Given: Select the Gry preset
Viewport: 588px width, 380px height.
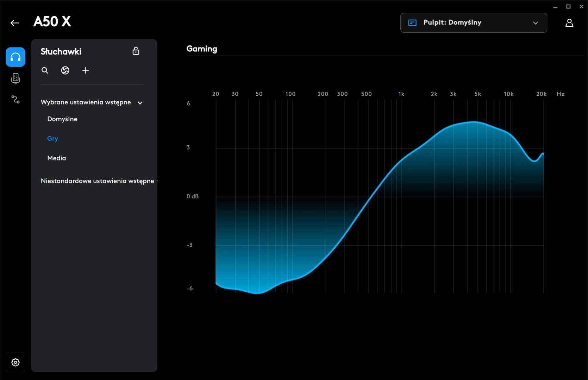Looking at the screenshot, I should (52, 139).
